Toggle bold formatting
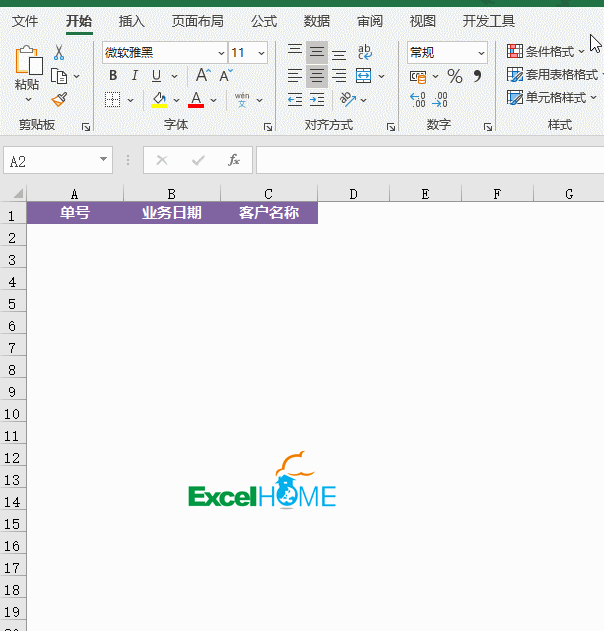 point(113,75)
